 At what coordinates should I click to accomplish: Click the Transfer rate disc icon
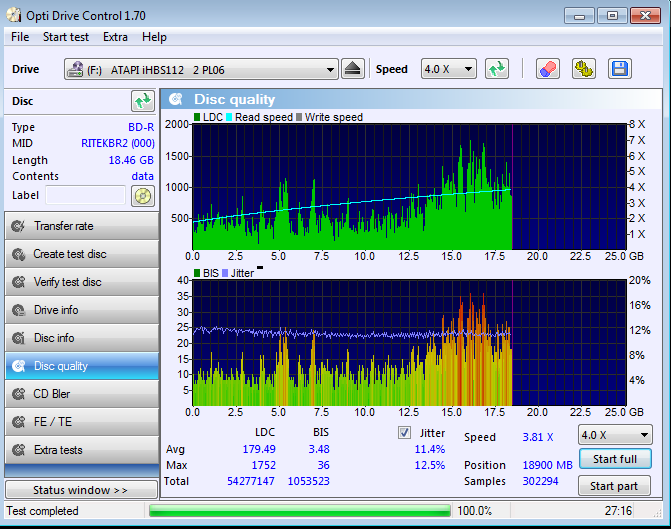point(18,226)
